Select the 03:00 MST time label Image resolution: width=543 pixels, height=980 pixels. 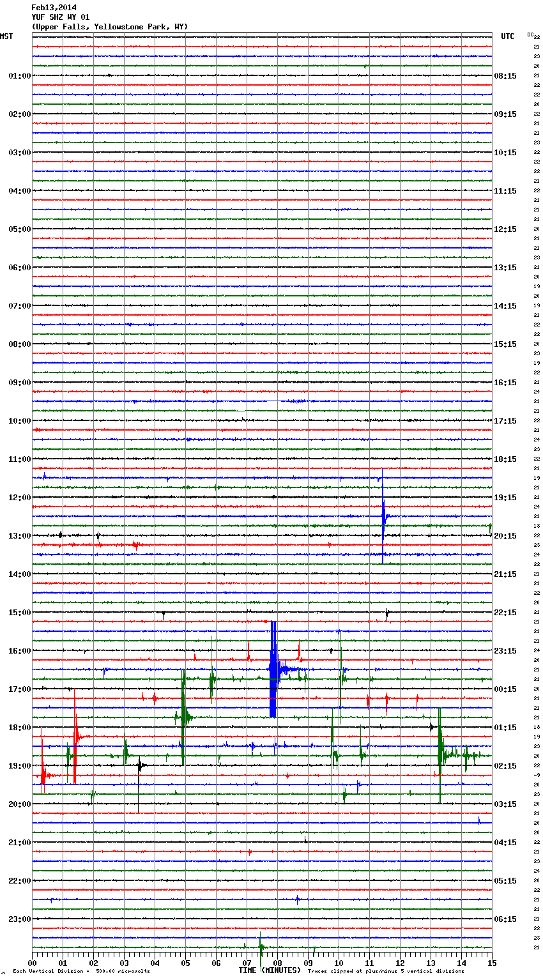(19, 153)
